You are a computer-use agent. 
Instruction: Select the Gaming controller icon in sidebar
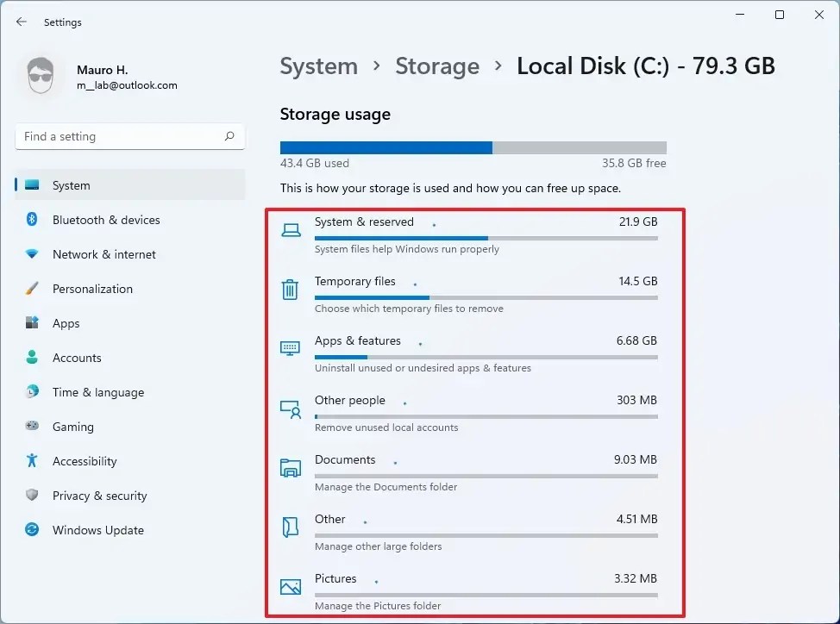(34, 427)
